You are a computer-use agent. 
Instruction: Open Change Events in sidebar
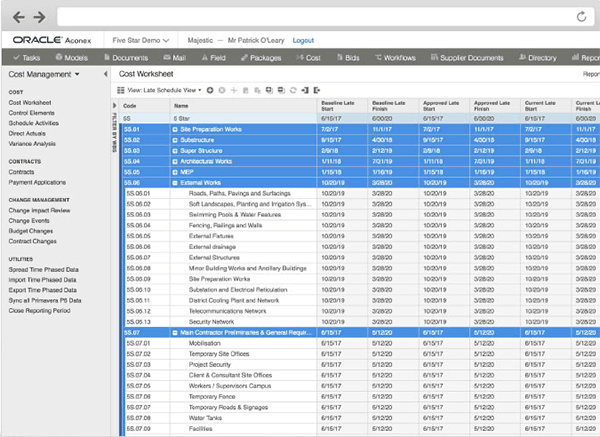(29, 221)
